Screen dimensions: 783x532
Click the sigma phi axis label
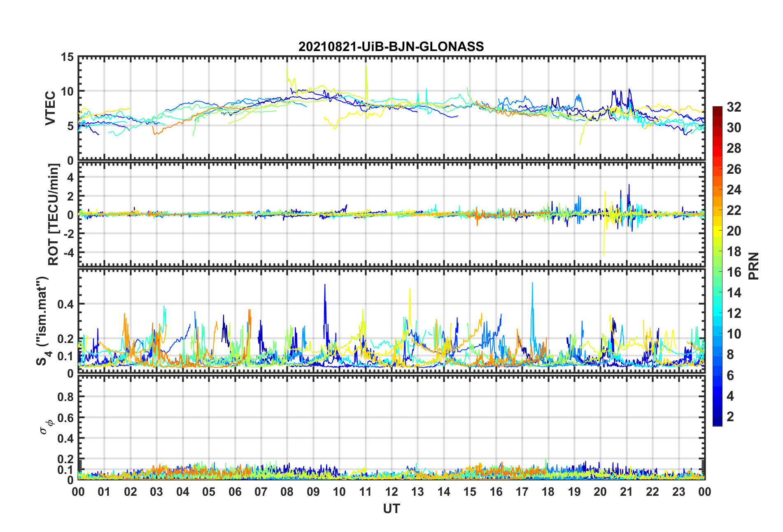tap(46, 427)
